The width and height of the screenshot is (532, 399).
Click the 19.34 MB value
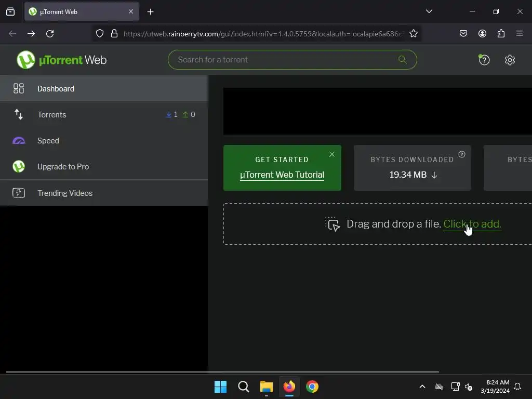(408, 175)
